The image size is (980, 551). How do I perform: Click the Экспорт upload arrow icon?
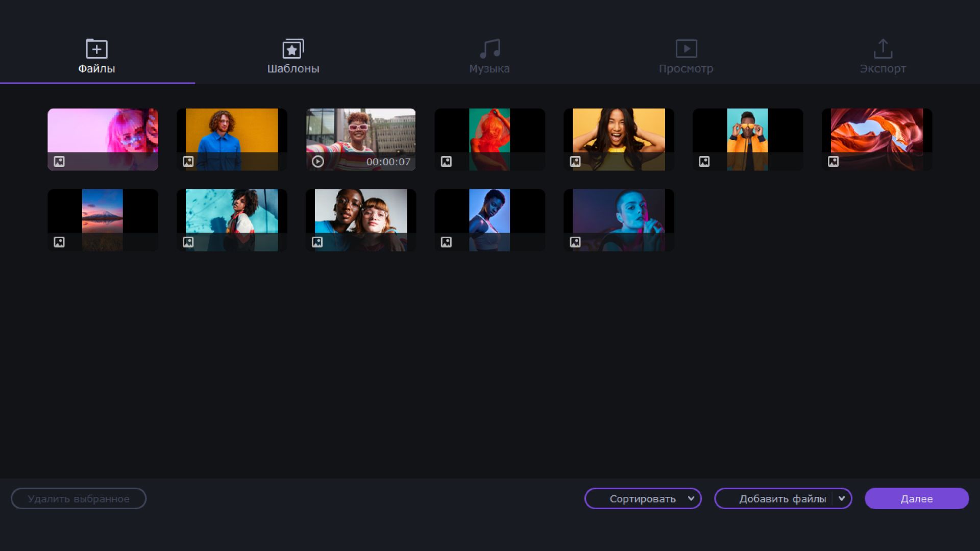pyautogui.click(x=883, y=49)
